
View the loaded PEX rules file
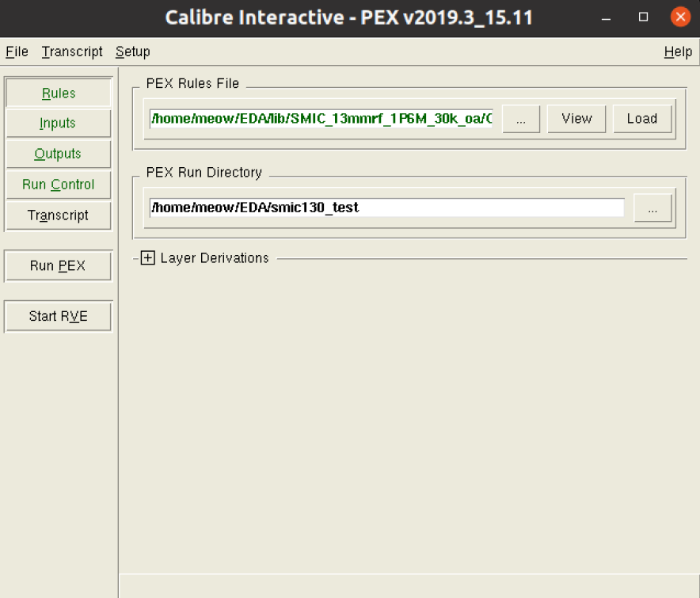click(x=576, y=118)
